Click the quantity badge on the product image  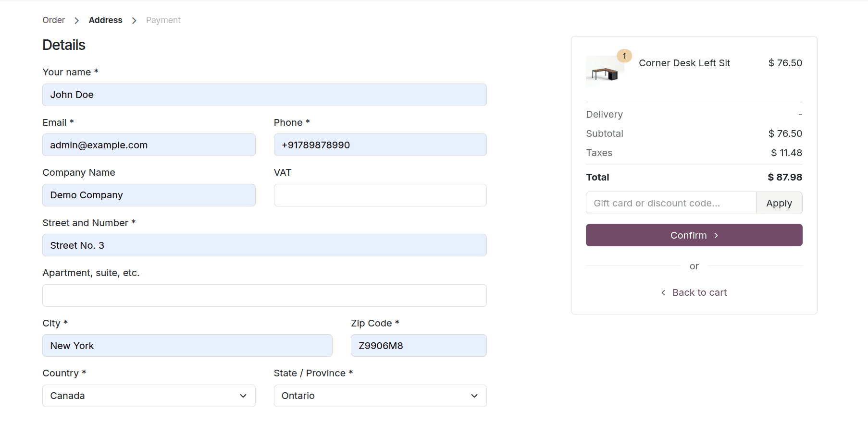coord(624,56)
